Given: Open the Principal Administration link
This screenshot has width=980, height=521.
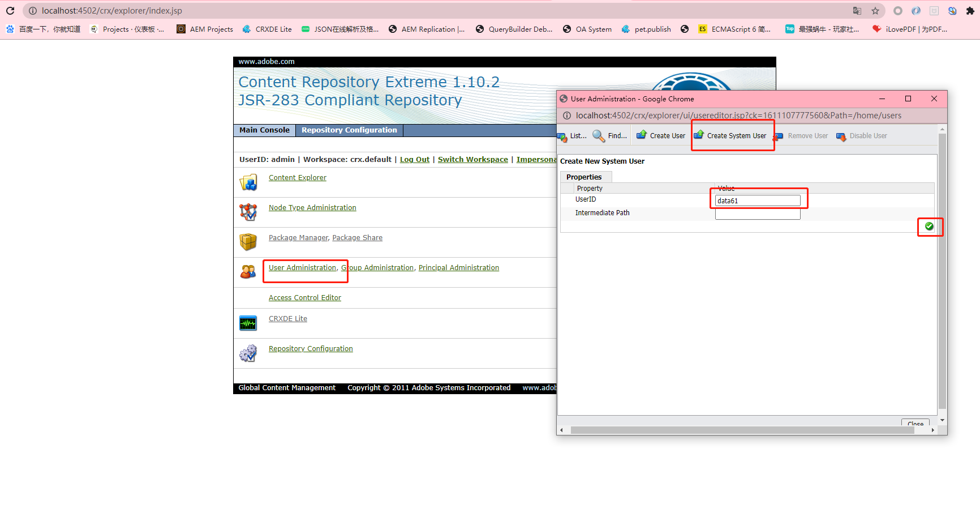Looking at the screenshot, I should pyautogui.click(x=459, y=268).
